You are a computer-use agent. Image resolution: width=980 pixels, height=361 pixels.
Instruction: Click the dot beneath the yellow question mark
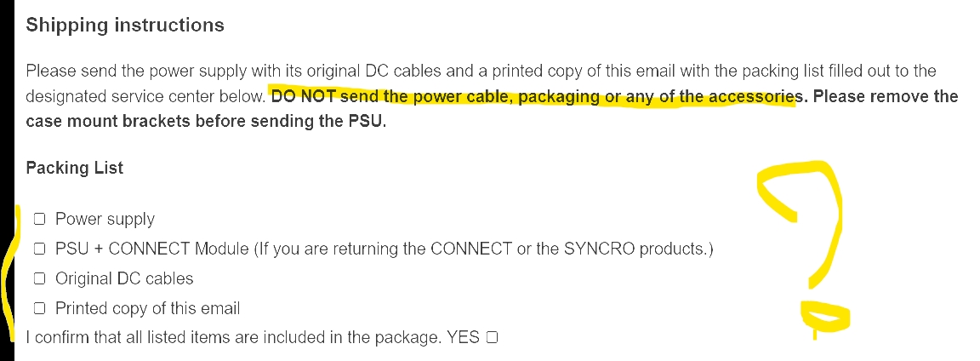click(x=822, y=317)
